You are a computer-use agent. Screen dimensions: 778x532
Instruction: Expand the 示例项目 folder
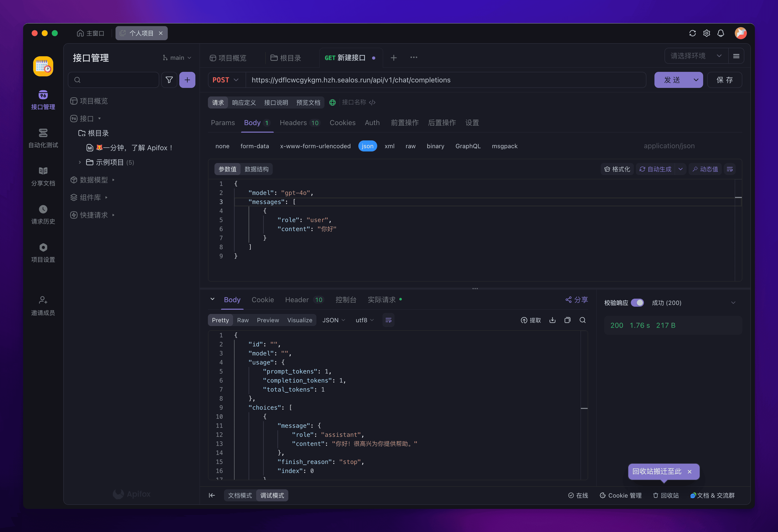click(x=80, y=162)
